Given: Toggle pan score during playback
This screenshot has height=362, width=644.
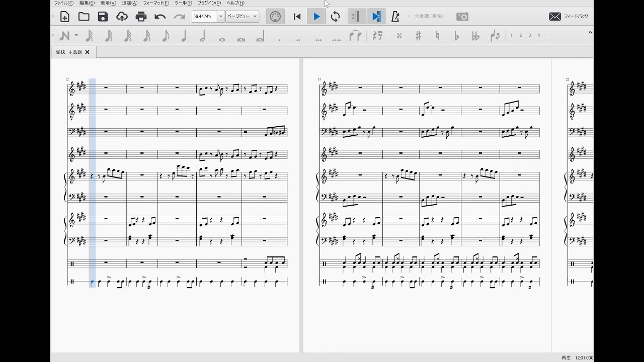Looking at the screenshot, I should pyautogui.click(x=376, y=17).
